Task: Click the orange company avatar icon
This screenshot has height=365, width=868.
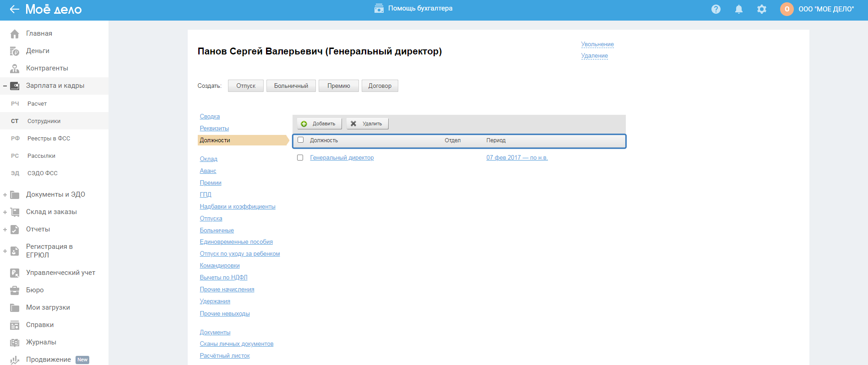Action: click(x=787, y=9)
